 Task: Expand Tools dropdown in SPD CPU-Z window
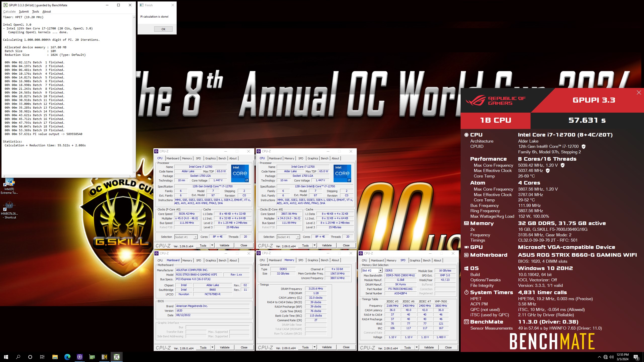(417, 347)
